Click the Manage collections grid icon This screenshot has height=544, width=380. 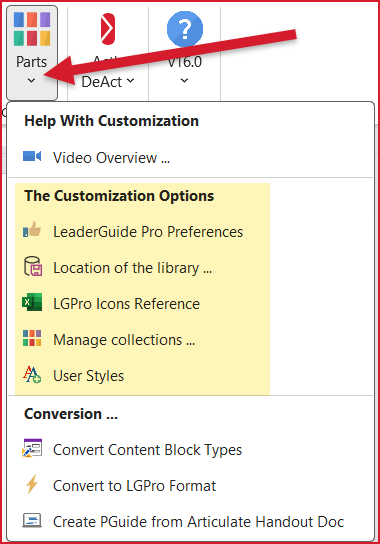(32, 338)
